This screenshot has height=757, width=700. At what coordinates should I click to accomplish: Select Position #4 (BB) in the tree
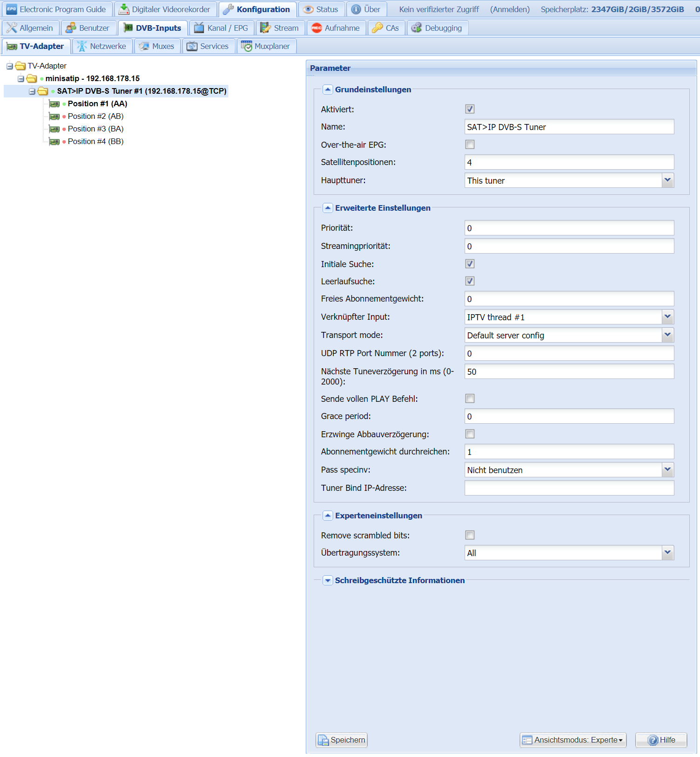pyautogui.click(x=96, y=142)
